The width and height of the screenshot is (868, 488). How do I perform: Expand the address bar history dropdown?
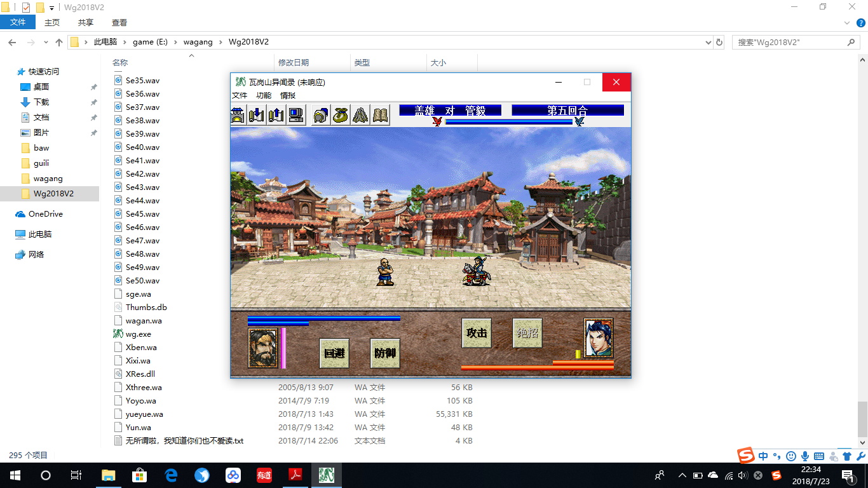[709, 42]
